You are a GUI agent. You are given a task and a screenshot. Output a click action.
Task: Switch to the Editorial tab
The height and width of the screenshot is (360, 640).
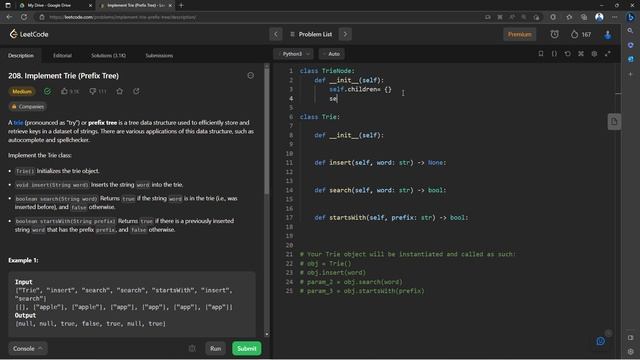tap(62, 56)
